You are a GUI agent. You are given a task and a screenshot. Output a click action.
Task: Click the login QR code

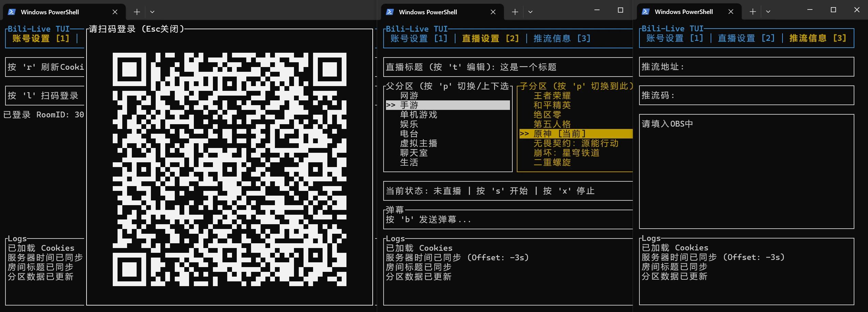pos(230,169)
